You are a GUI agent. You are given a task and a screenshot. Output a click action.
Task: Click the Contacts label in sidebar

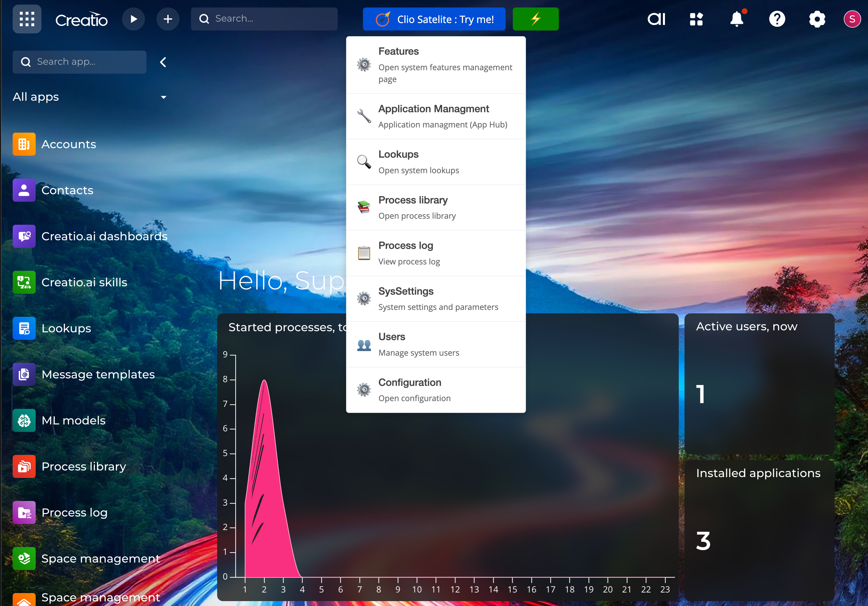67,190
